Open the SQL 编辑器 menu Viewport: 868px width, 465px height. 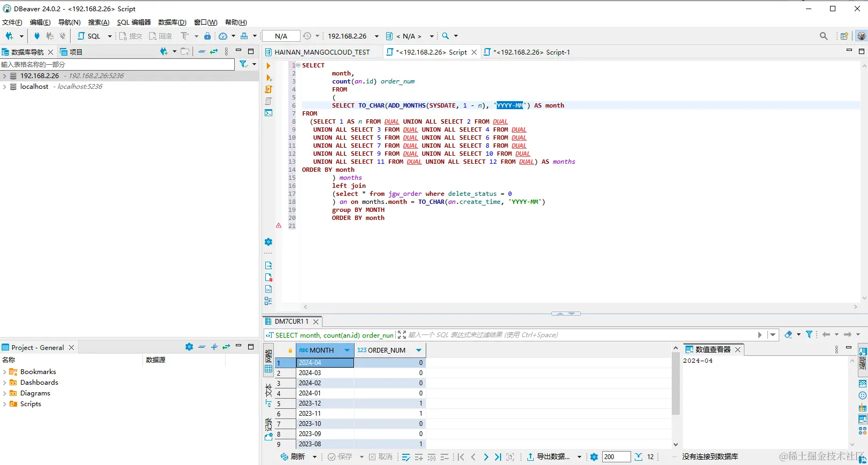134,22
